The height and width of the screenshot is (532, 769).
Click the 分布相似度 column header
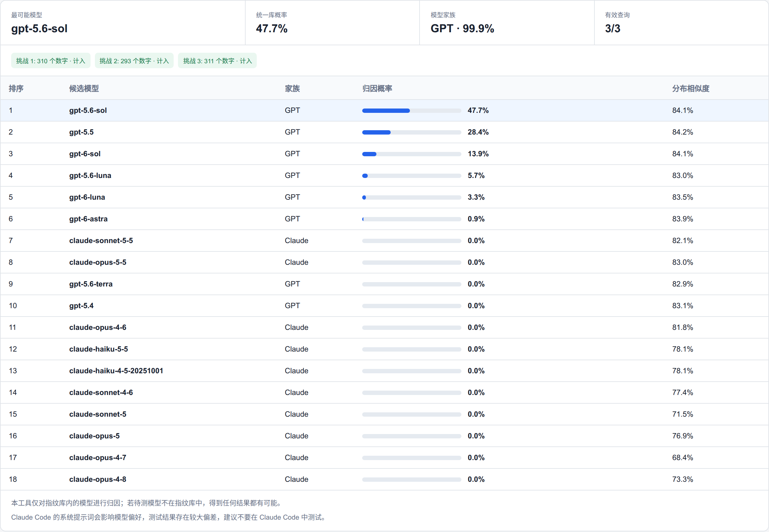click(x=691, y=88)
